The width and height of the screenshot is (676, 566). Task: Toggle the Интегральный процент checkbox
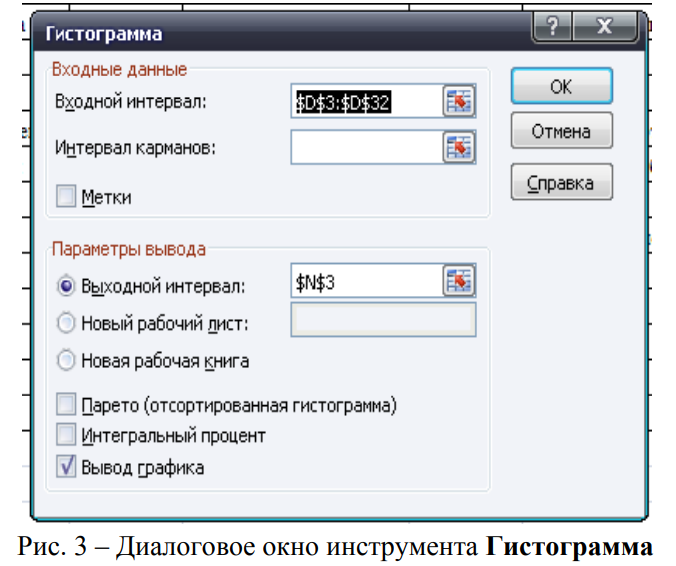67,435
